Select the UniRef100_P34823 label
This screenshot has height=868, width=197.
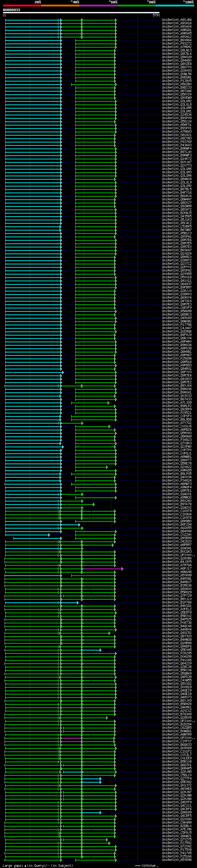click(x=177, y=440)
